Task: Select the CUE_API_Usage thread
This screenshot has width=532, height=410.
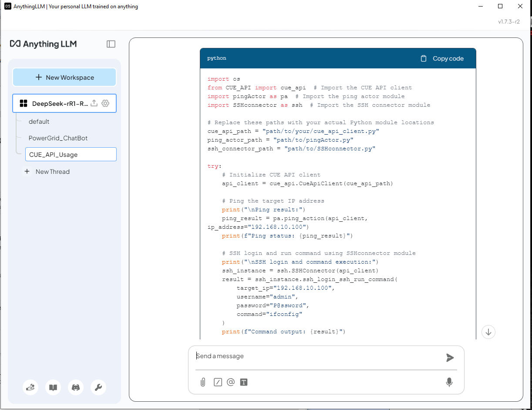Action: 71,155
